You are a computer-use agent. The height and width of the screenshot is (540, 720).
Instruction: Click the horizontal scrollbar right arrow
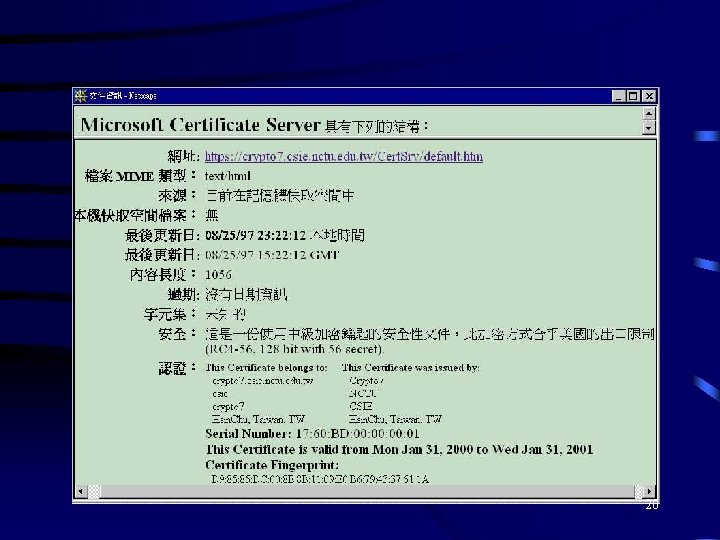click(649, 491)
